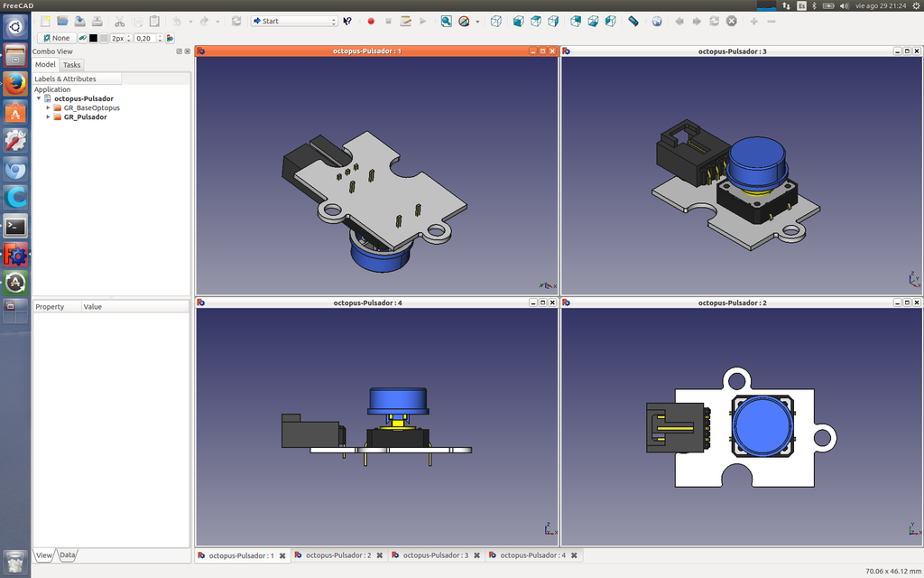
Task: Switch to octopus-Pulsador : 3 tab
Action: point(435,555)
